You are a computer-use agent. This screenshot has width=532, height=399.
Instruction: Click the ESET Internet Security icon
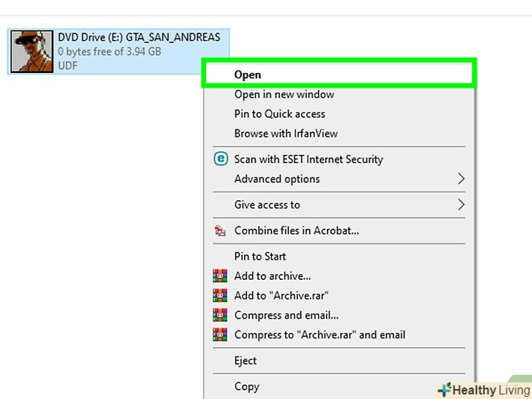(x=220, y=159)
